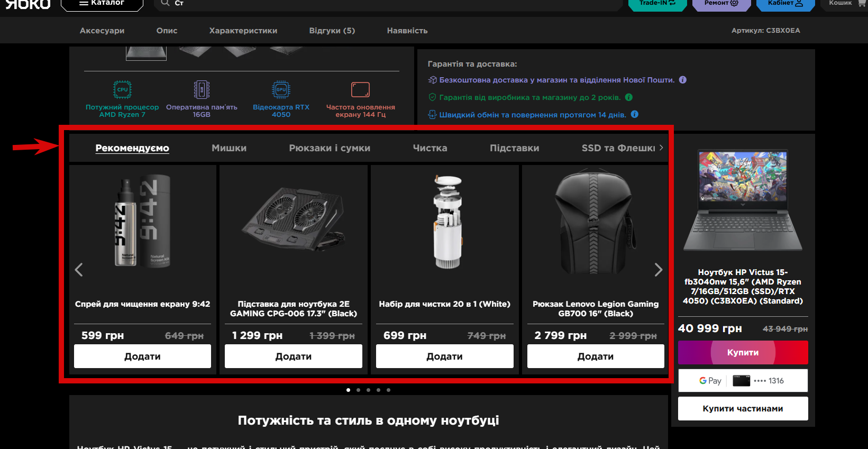Open the 2E Gaming cooling stand image
The height and width of the screenshot is (449, 868).
(x=294, y=218)
